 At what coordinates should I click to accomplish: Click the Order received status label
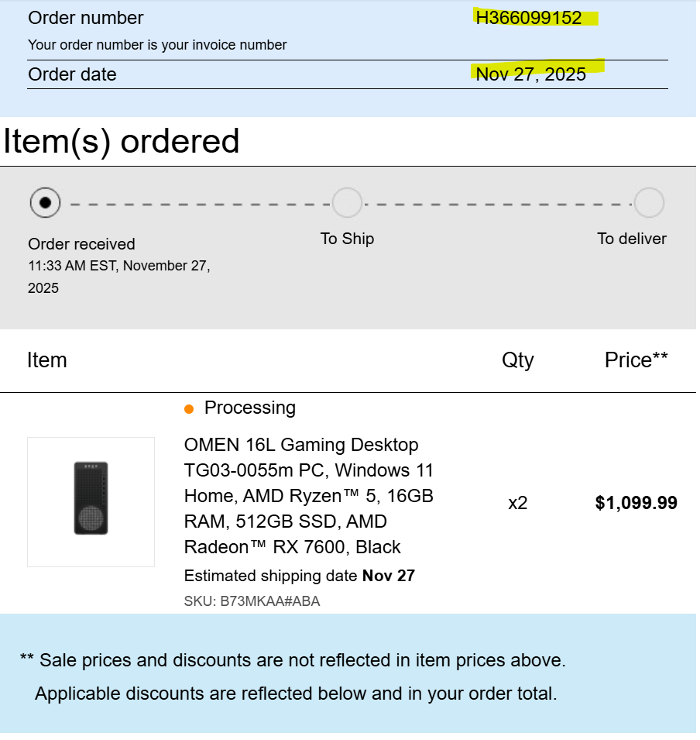coord(81,244)
